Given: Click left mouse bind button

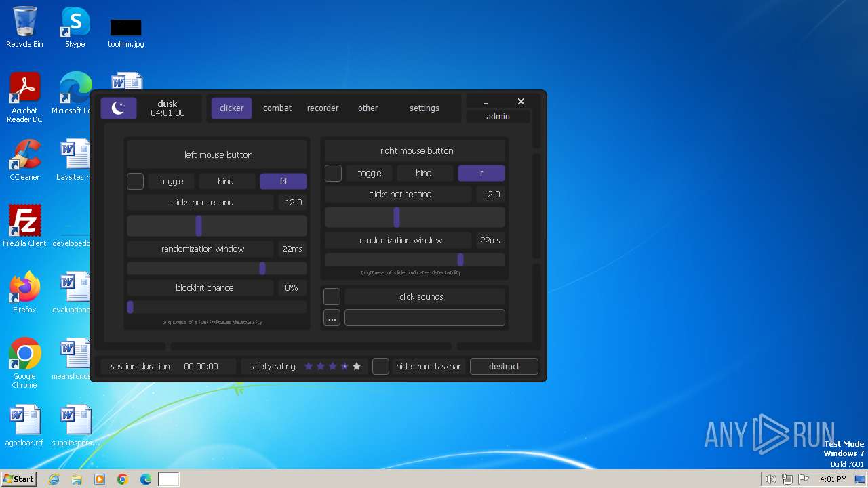Looking at the screenshot, I should tap(226, 181).
